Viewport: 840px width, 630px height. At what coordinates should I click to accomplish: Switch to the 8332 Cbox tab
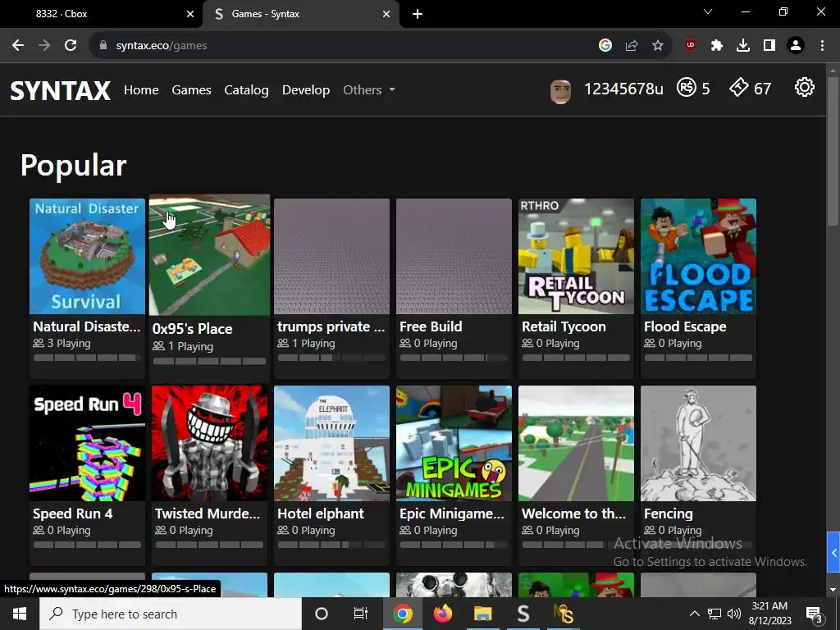pyautogui.click(x=101, y=14)
